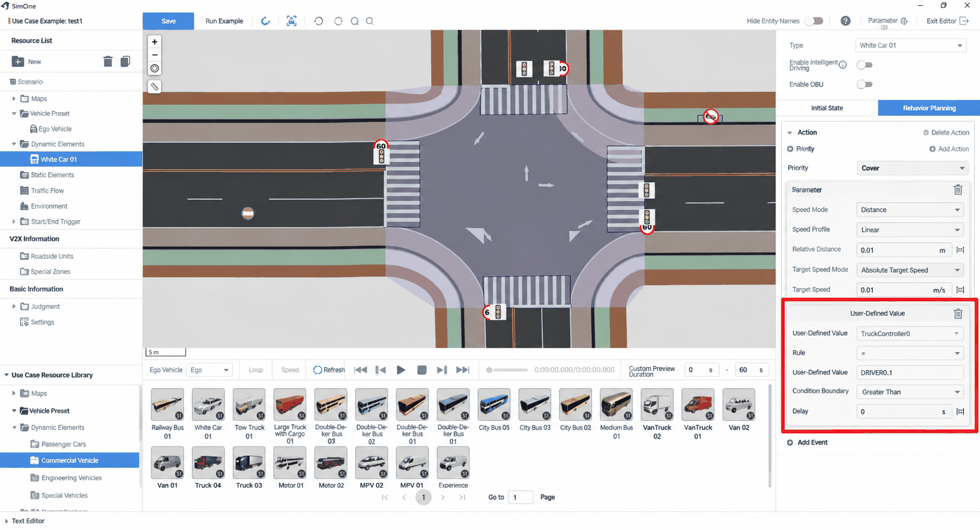Screen dimensions: 980x530
Task: Open the Target Speed Mode dropdown
Action: (910, 270)
